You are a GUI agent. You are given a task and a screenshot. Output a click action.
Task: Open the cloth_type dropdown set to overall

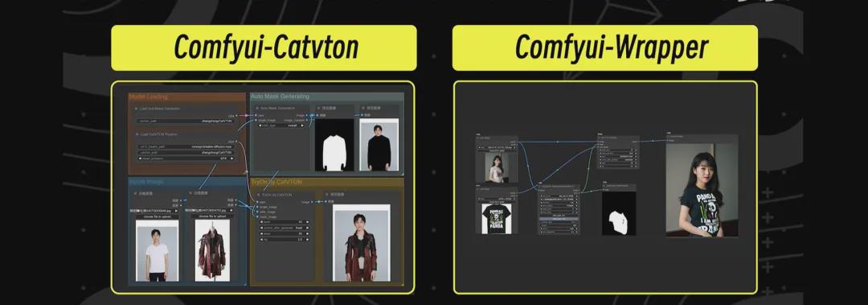pyautogui.click(x=281, y=126)
